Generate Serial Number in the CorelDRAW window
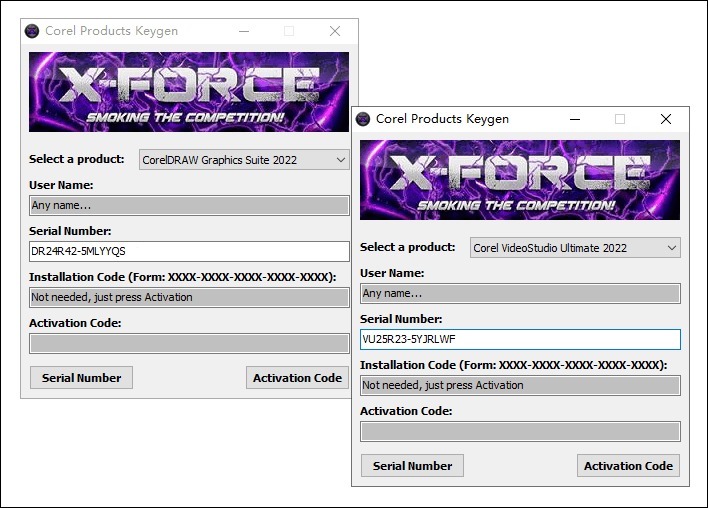 (81, 378)
